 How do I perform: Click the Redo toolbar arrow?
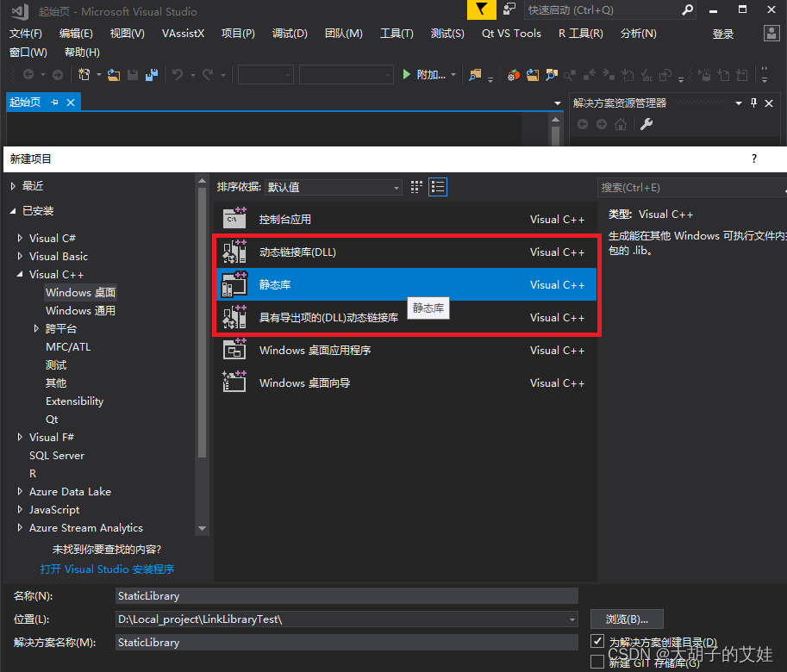[x=207, y=75]
